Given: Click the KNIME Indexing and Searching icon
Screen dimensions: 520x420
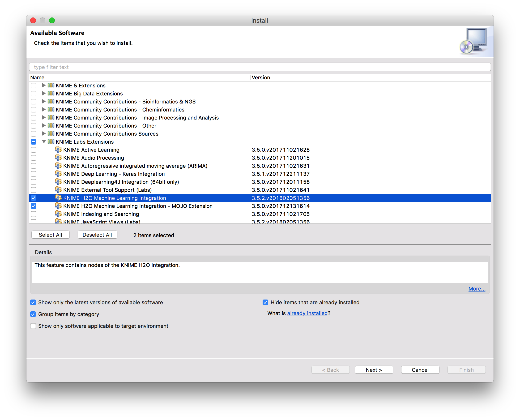Looking at the screenshot, I should point(59,214).
